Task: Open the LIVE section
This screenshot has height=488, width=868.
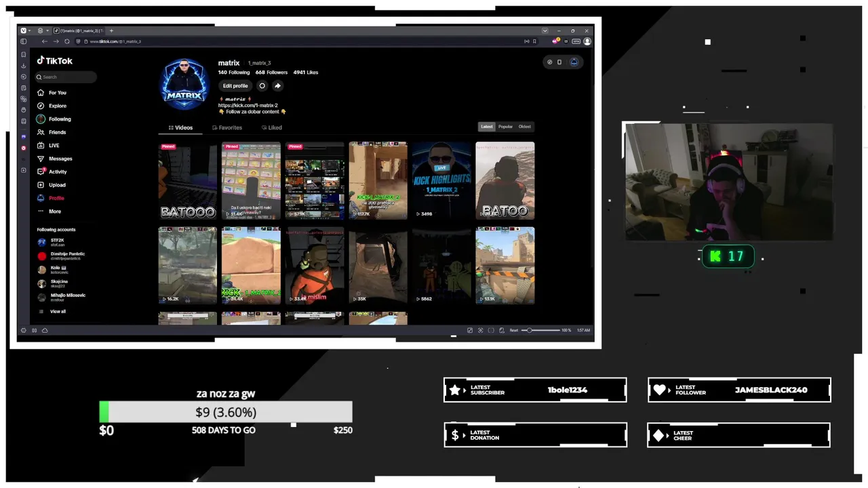Action: pyautogui.click(x=48, y=146)
